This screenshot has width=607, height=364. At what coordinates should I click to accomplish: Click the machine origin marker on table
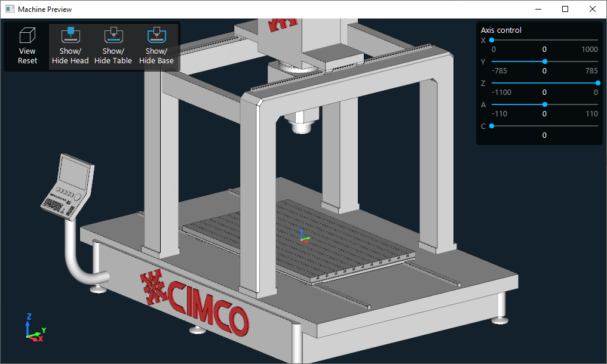pyautogui.click(x=304, y=236)
